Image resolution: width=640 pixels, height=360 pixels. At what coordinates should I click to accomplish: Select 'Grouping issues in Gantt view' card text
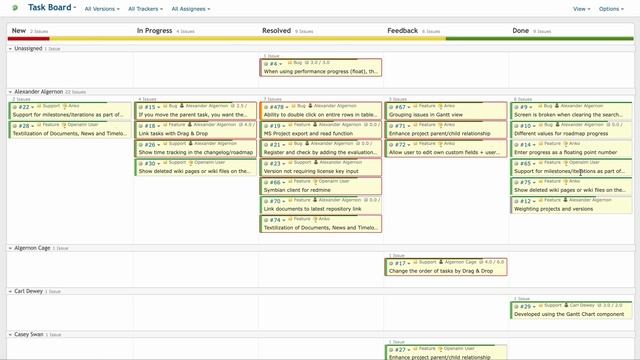[x=426, y=115]
